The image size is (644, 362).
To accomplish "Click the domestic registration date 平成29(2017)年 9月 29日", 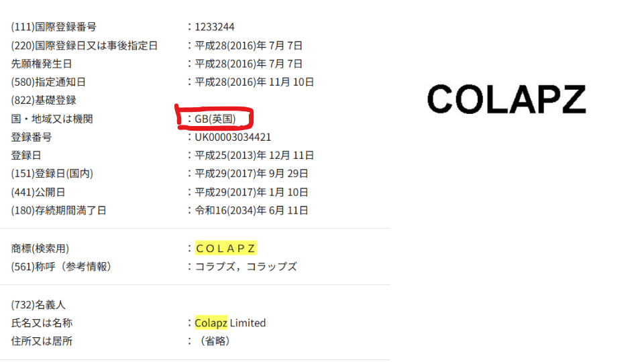I will [x=252, y=174].
